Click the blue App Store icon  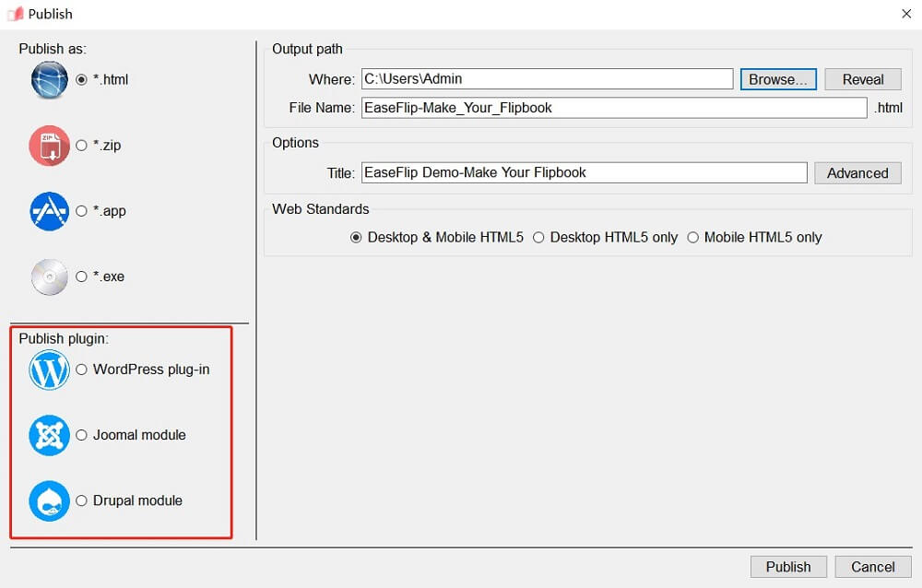coord(50,211)
